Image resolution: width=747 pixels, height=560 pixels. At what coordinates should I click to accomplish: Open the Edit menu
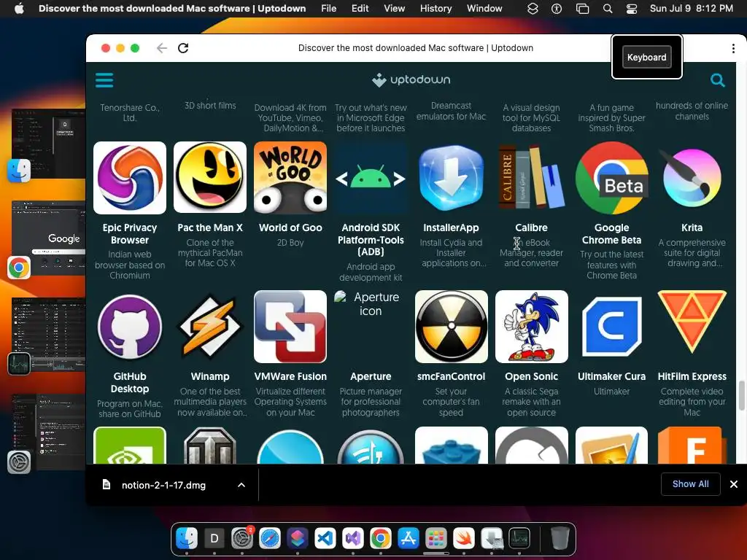pyautogui.click(x=360, y=9)
